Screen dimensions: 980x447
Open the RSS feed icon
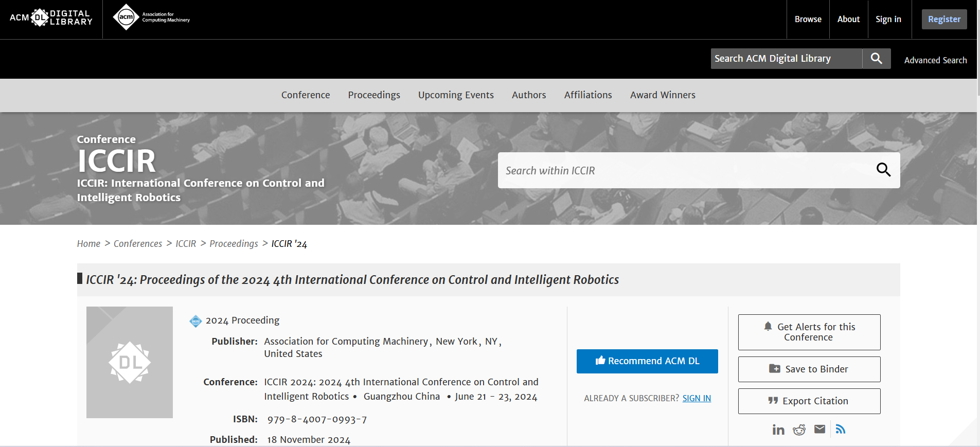841,429
